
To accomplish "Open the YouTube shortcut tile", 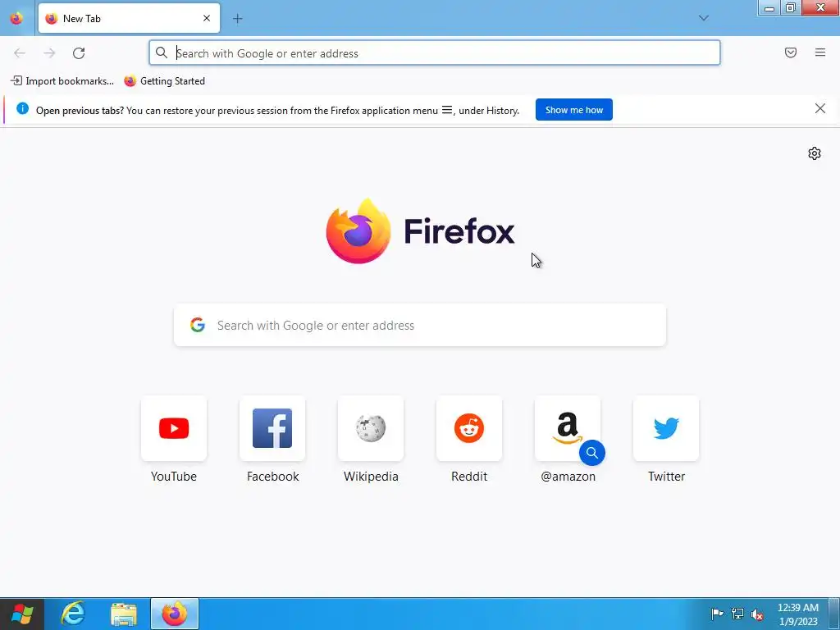I will [174, 428].
